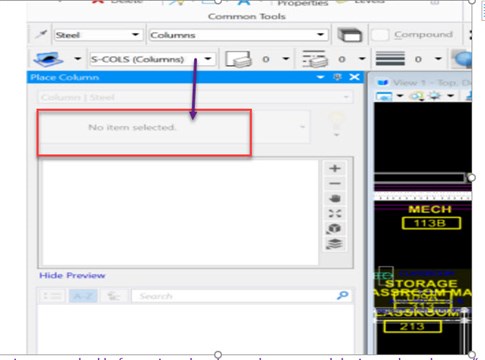Viewport: 485px width, 360px height.
Task: Click the line style icon
Action: [x=314, y=59]
